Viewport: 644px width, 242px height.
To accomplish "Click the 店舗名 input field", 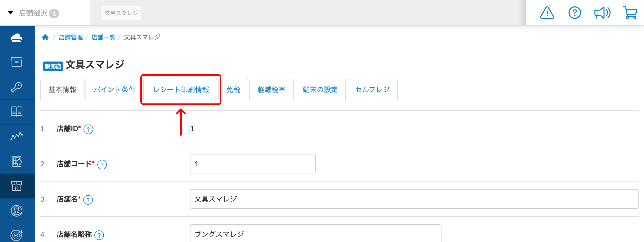I will (x=414, y=199).
